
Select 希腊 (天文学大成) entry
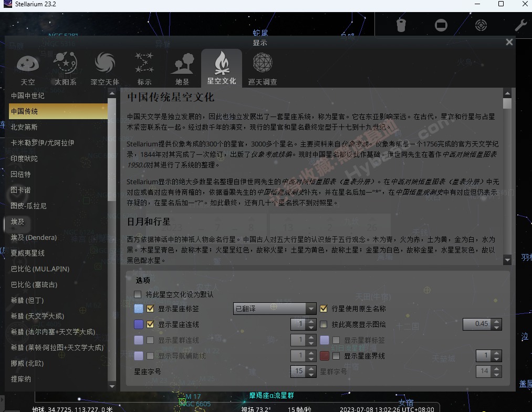[58, 316]
